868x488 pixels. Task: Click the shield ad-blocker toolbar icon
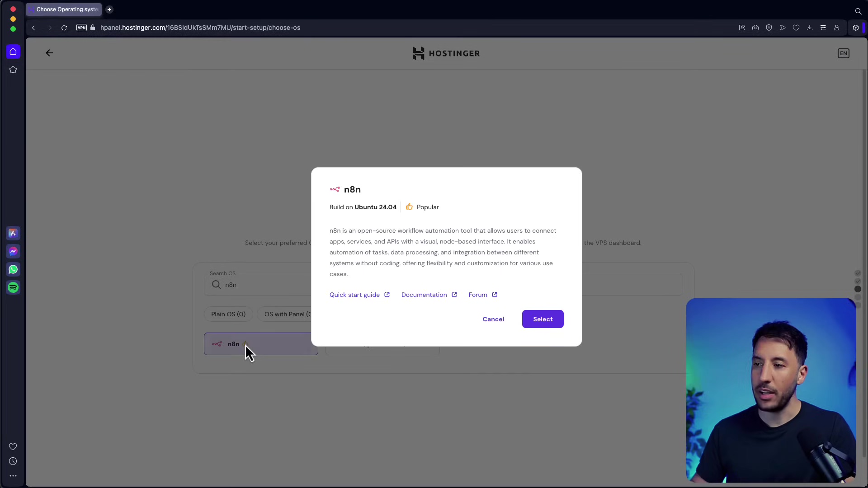click(x=769, y=28)
